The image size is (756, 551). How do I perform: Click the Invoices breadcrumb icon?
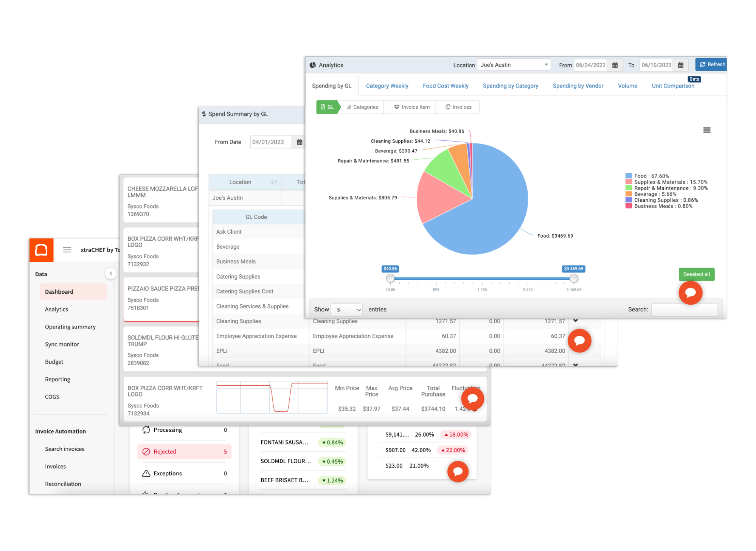(x=448, y=107)
